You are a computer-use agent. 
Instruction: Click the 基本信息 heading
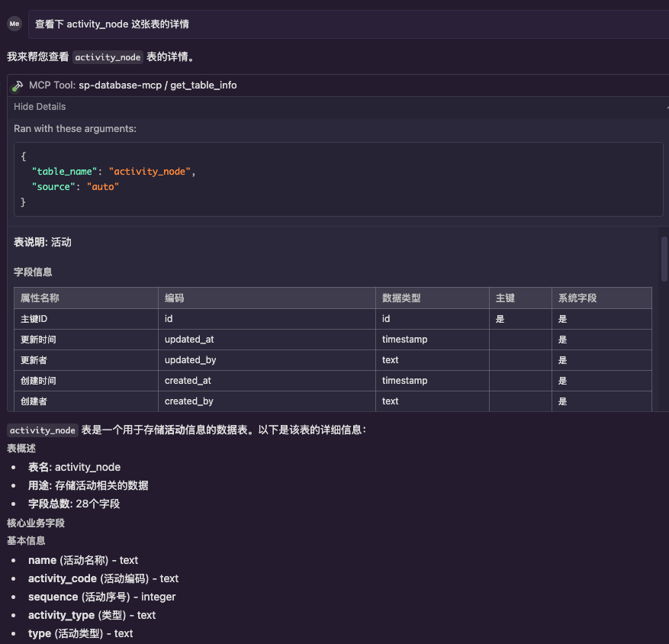(26, 541)
